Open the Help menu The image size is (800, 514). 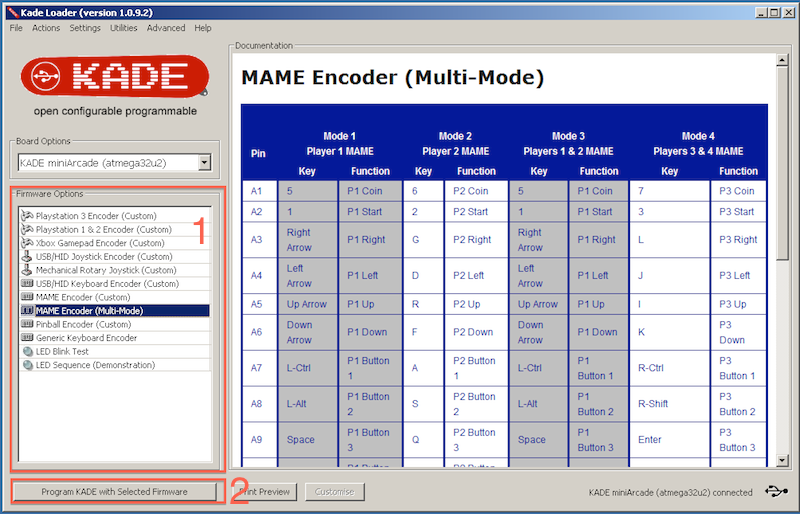(x=203, y=28)
